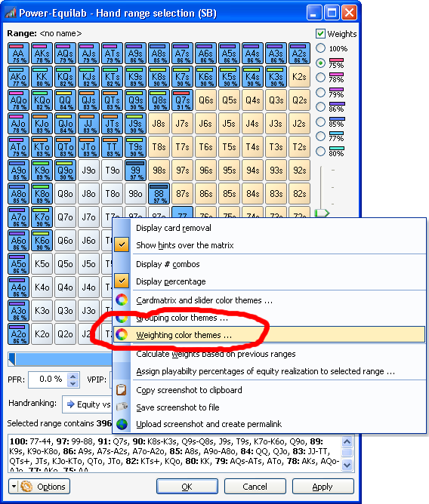Select the 78% weight radio button

[320, 78]
